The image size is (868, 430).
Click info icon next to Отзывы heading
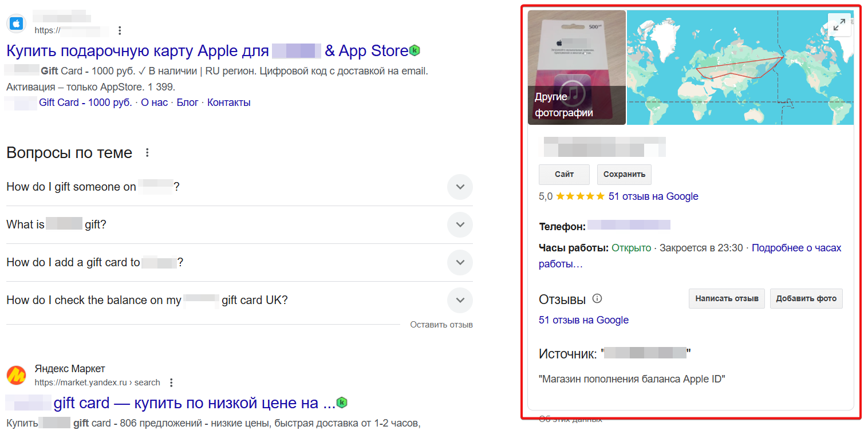[x=597, y=298]
